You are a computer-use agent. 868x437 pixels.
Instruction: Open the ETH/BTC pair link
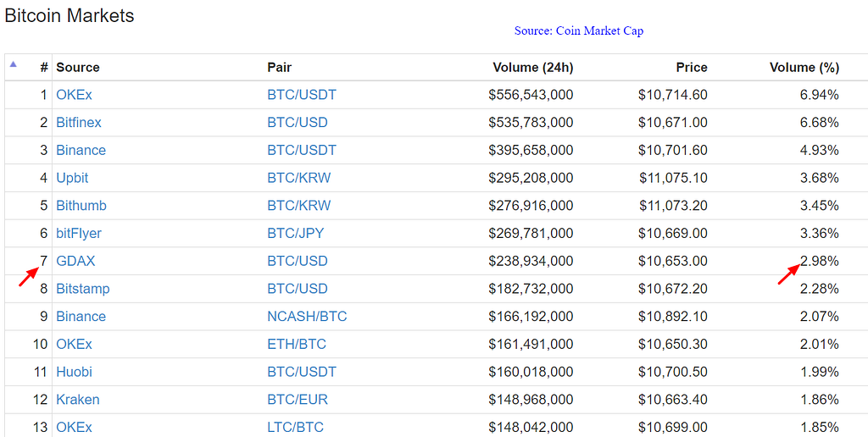pos(297,345)
